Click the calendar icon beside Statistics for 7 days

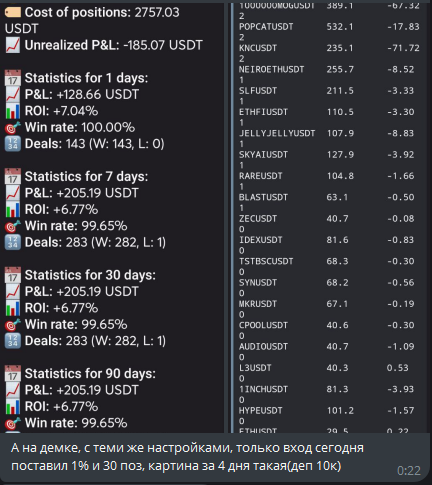13,177
